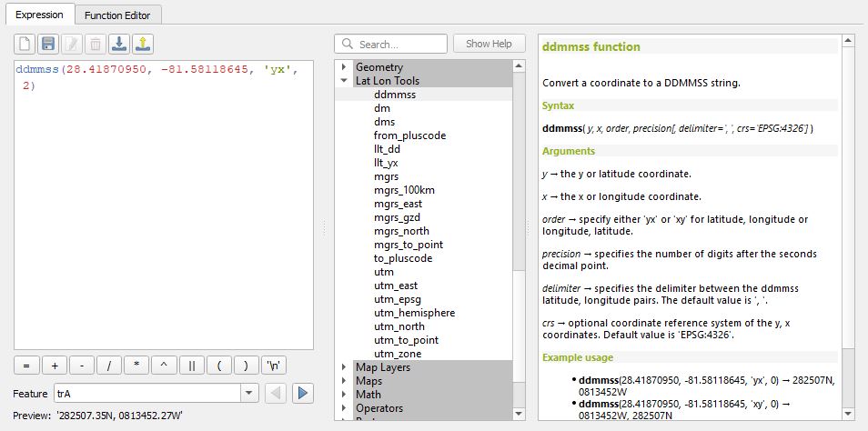Click the Export expressions icon
This screenshot has height=431, width=868.
tap(142, 44)
